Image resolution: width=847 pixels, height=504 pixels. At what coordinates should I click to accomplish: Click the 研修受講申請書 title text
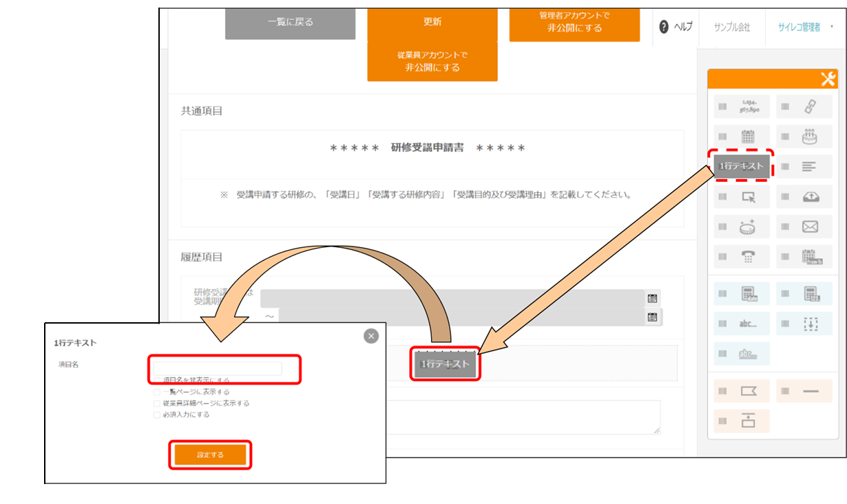428,148
